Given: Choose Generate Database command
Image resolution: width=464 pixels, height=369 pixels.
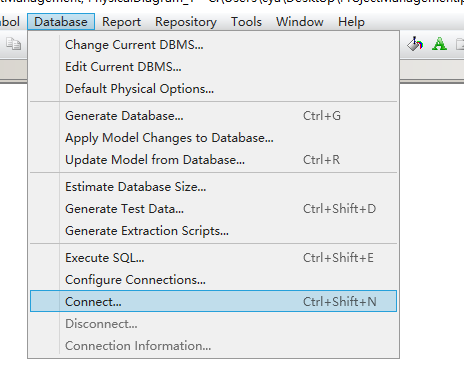Looking at the screenshot, I should [213, 116].
